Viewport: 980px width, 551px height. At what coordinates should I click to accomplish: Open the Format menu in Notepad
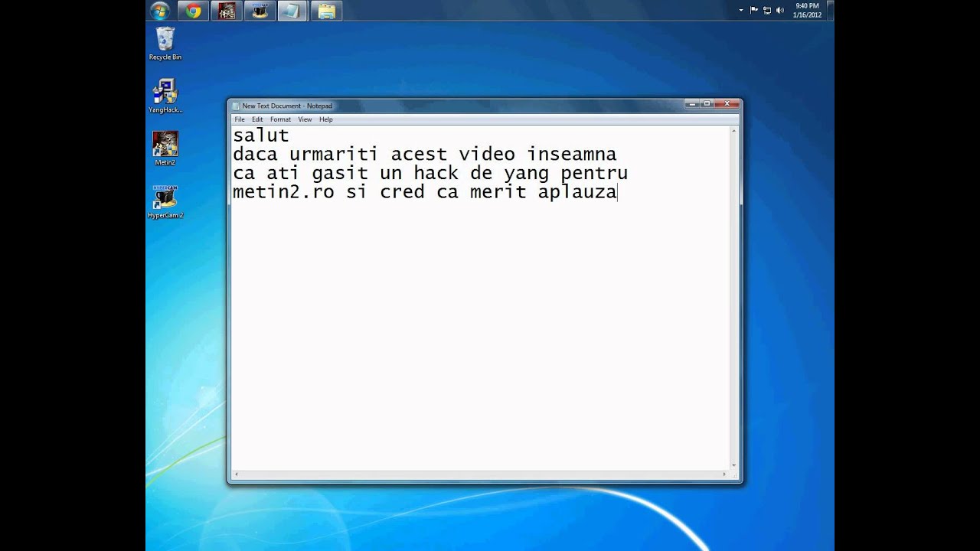tap(280, 119)
